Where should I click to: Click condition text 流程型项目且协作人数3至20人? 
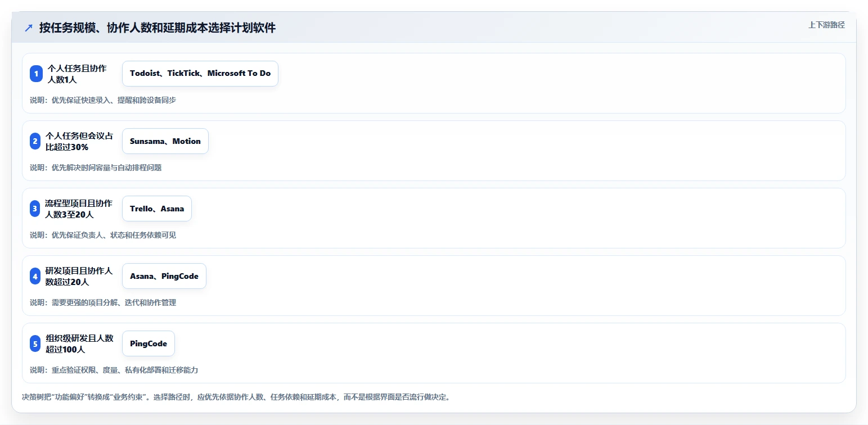coord(79,209)
